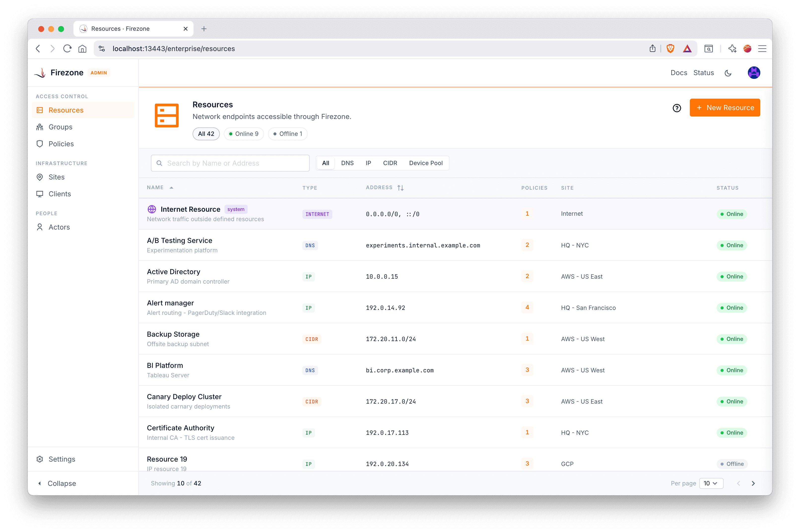Open the Docs link
Image resolution: width=800 pixels, height=532 pixels.
tap(678, 73)
